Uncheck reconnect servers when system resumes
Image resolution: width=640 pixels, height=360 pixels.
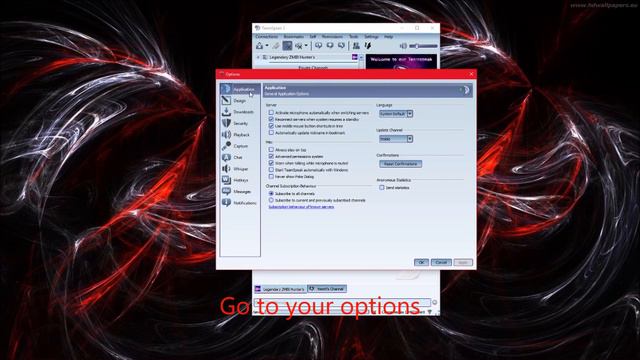point(271,119)
